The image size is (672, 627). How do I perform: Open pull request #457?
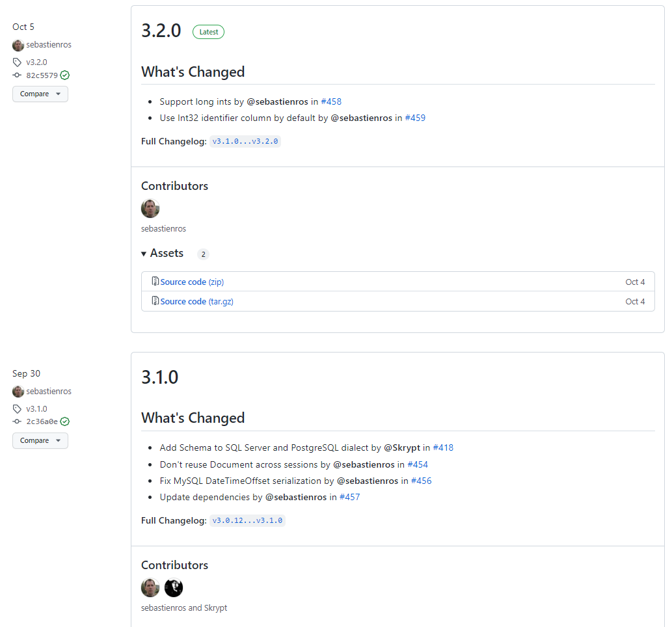[350, 497]
